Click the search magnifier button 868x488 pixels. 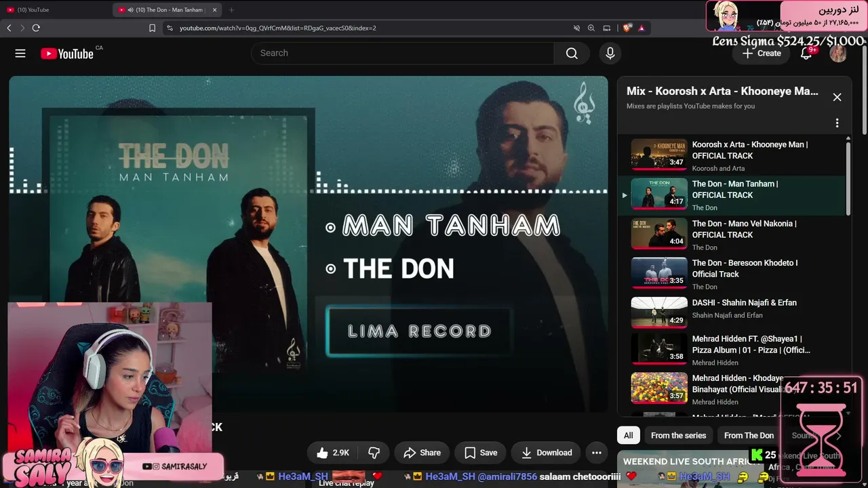coord(572,54)
